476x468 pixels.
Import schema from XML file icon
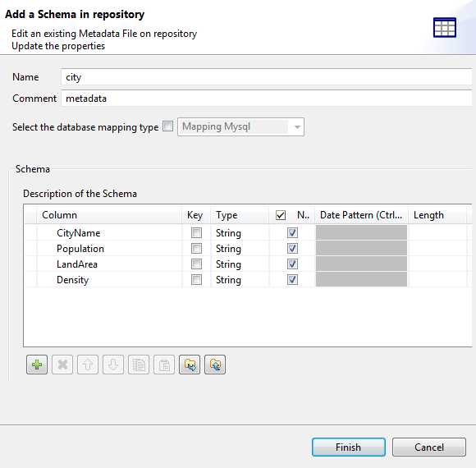[x=190, y=365]
